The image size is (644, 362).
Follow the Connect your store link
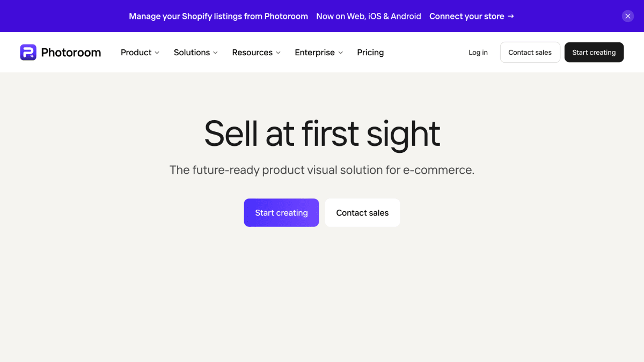[x=472, y=16]
